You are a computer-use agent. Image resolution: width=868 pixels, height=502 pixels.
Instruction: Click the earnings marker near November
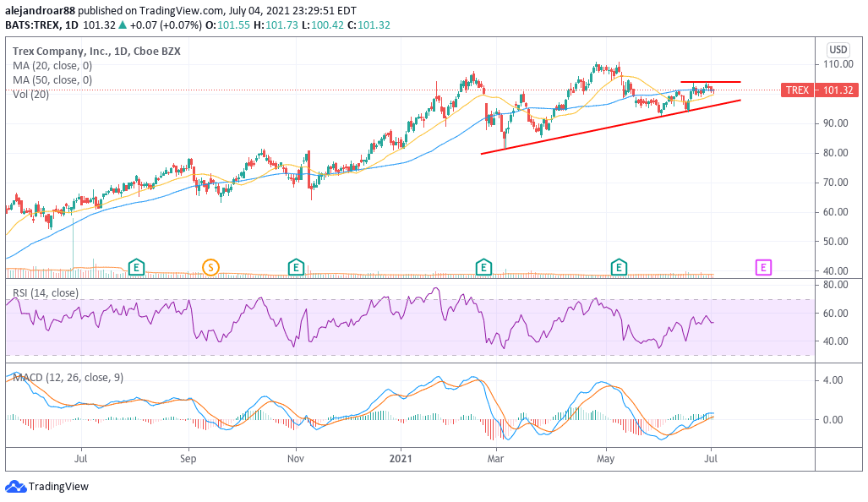296,268
